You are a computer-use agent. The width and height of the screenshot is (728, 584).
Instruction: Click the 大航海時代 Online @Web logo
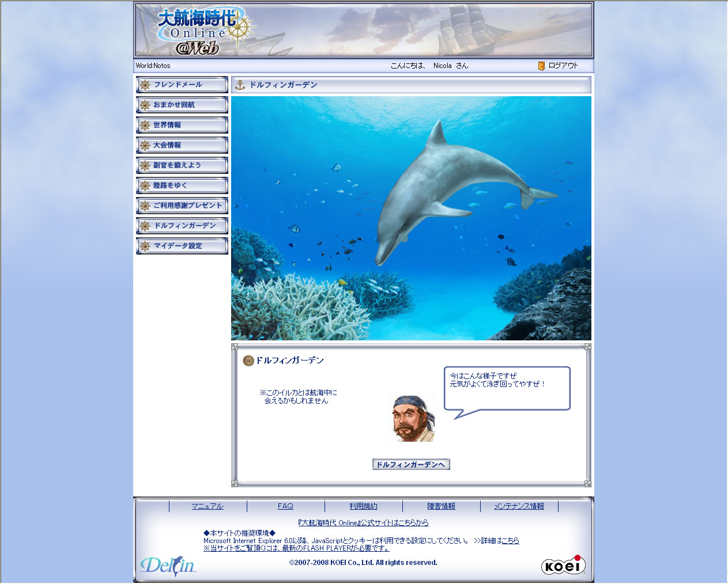(x=206, y=32)
